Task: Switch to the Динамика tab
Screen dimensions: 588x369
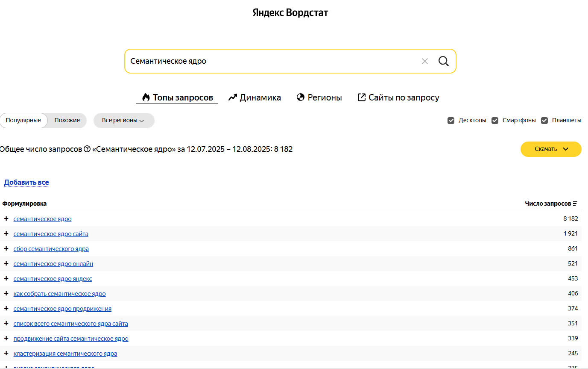Action: click(x=255, y=97)
